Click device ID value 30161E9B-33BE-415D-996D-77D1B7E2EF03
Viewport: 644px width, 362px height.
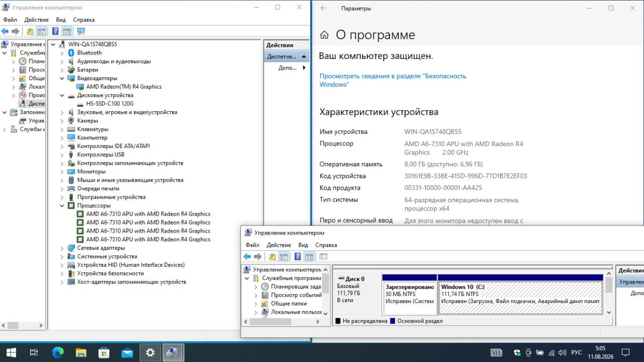point(466,176)
